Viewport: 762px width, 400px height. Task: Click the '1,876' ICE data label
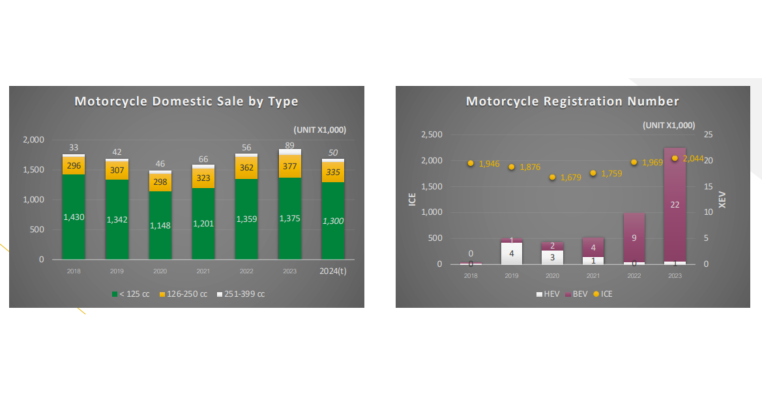530,167
